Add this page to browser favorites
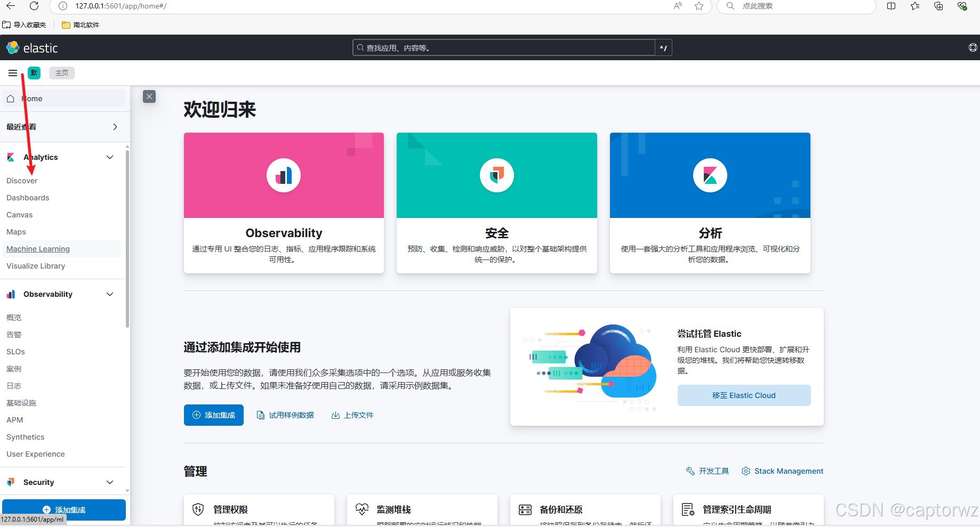 [x=699, y=6]
